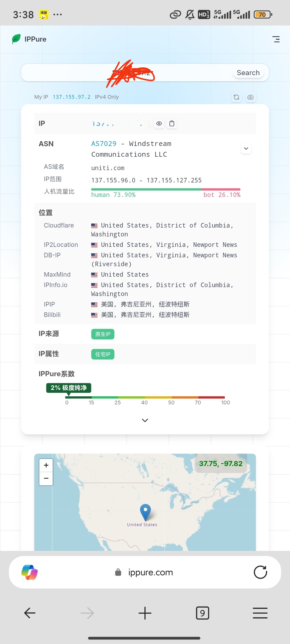
Task: Click the 住宅IP attribute badge
Action: (x=103, y=354)
